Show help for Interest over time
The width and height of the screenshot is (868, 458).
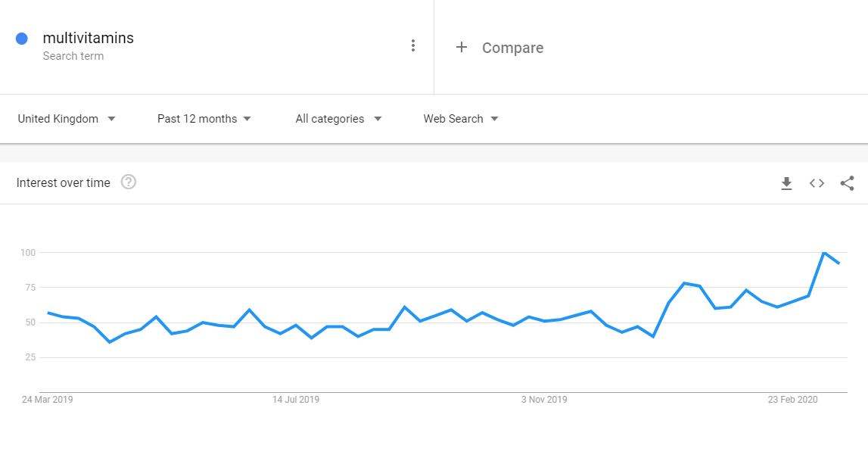coord(129,182)
